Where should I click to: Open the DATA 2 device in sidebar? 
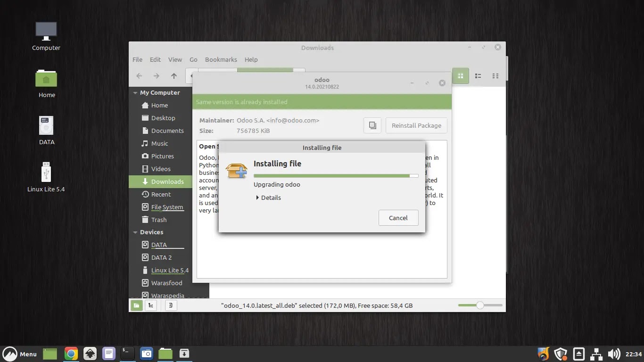coord(160,257)
